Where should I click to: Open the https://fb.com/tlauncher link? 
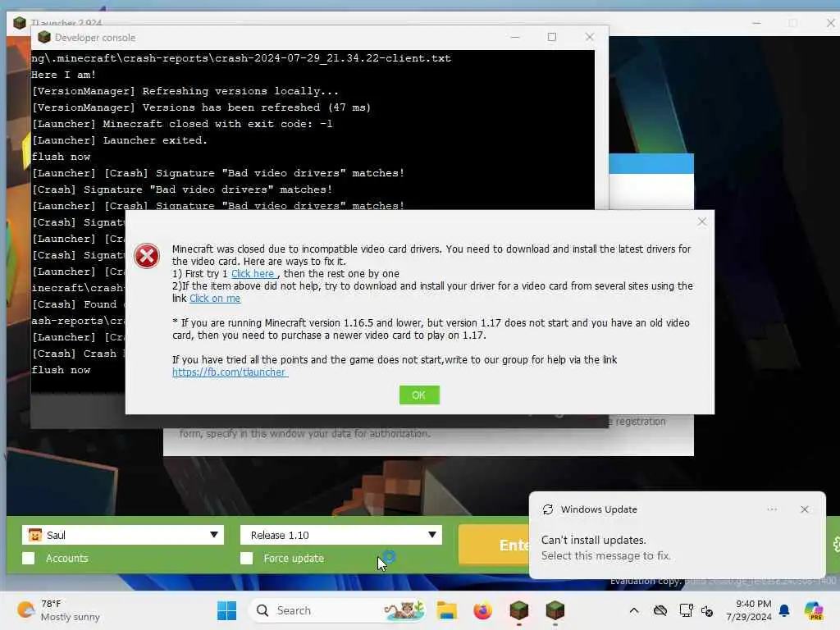pos(229,372)
